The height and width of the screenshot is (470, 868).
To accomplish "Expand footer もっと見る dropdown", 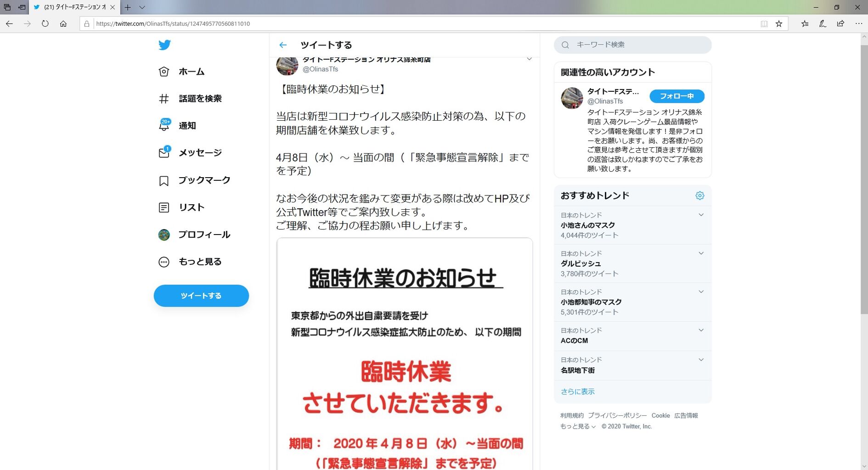I will pyautogui.click(x=578, y=426).
